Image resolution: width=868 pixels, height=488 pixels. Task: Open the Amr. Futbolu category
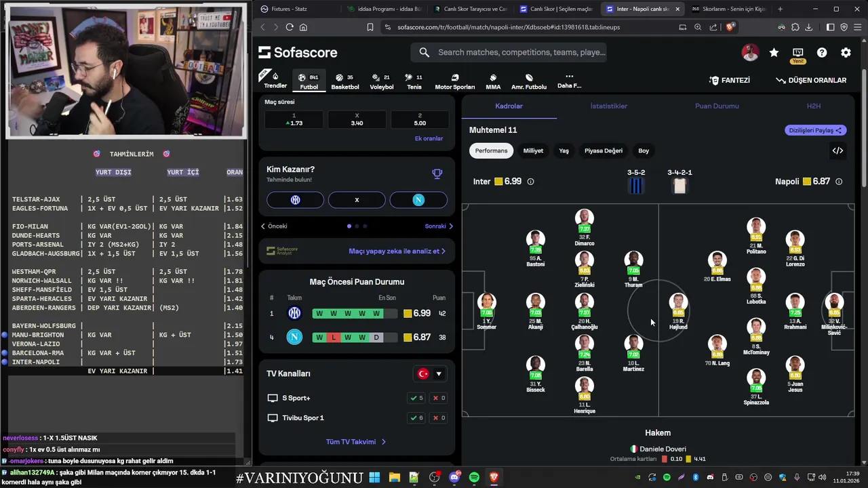(529, 81)
